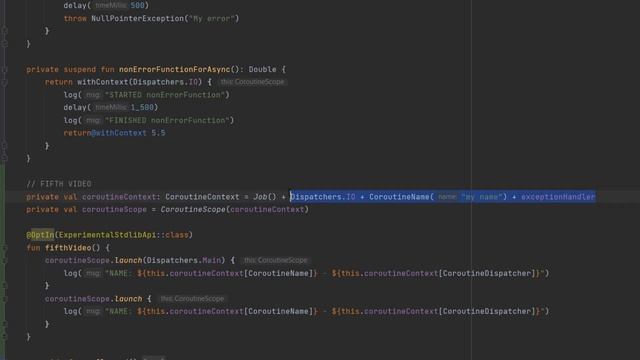
Task: Click Dispatchers.Main in the launch call
Action: tap(184, 260)
